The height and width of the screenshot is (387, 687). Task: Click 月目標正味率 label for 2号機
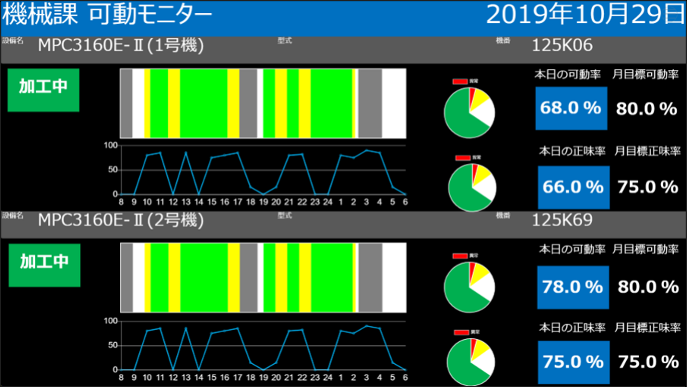coord(648,328)
